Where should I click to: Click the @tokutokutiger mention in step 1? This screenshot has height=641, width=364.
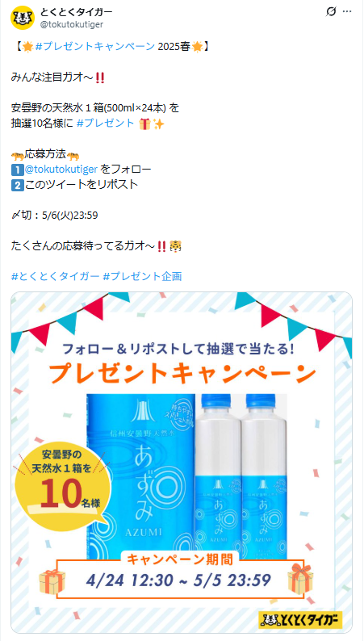61,169
